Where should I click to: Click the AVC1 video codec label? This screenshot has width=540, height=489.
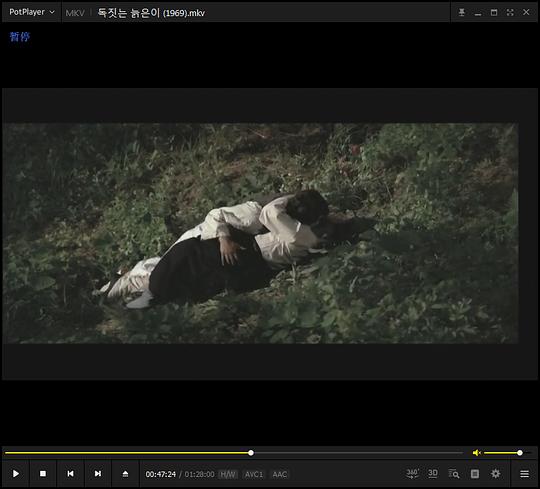[x=254, y=474]
